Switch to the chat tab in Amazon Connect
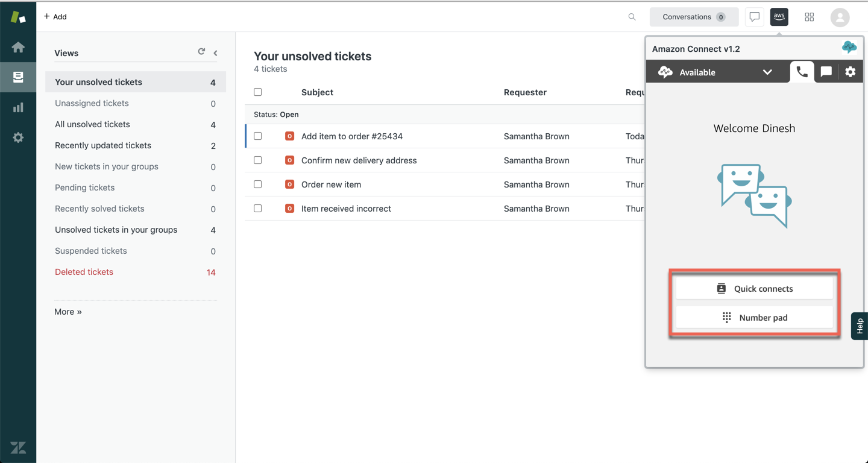 click(x=826, y=72)
